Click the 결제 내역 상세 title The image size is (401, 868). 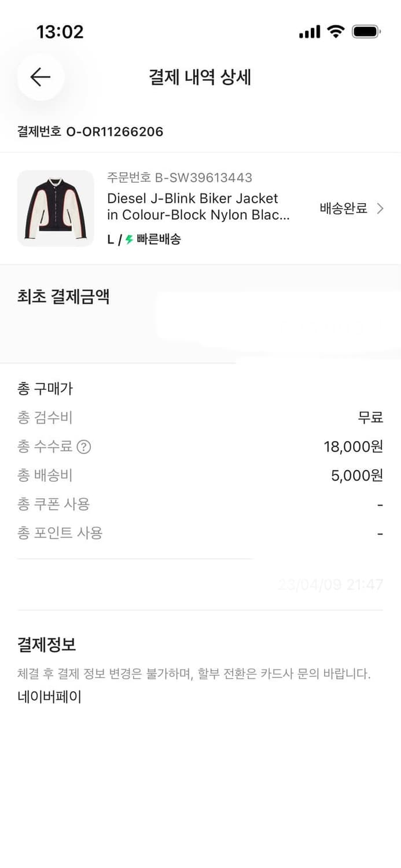[x=200, y=78]
